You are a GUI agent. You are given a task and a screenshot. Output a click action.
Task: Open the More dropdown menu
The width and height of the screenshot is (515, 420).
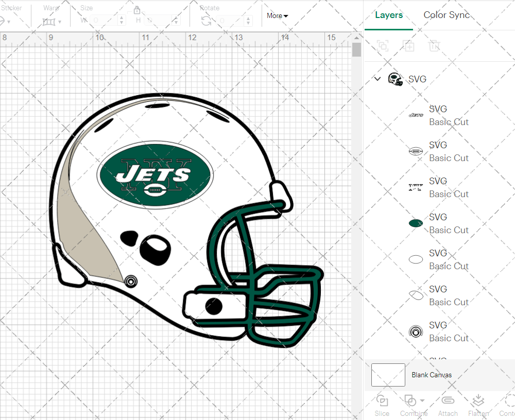coord(277,15)
